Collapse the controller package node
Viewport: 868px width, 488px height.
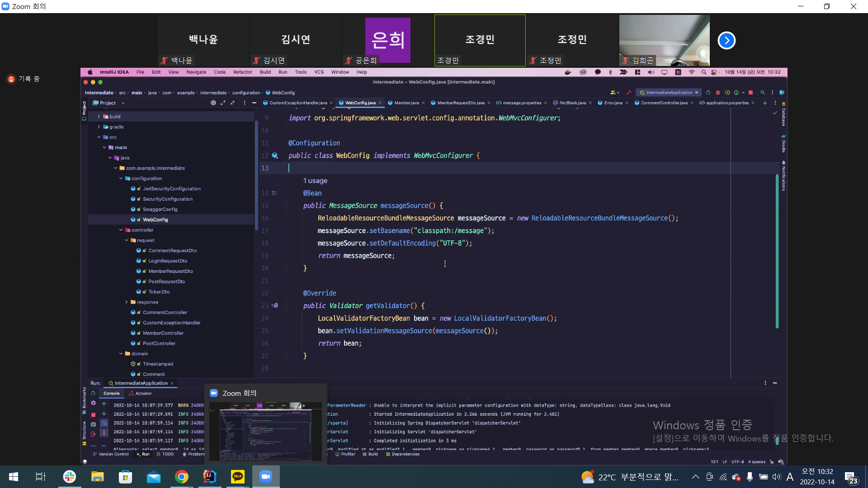121,230
